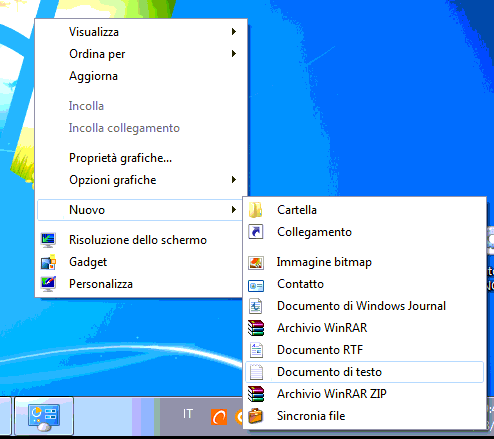Expand the Visualizza submenu arrow
This screenshot has height=439, width=494.
click(234, 32)
